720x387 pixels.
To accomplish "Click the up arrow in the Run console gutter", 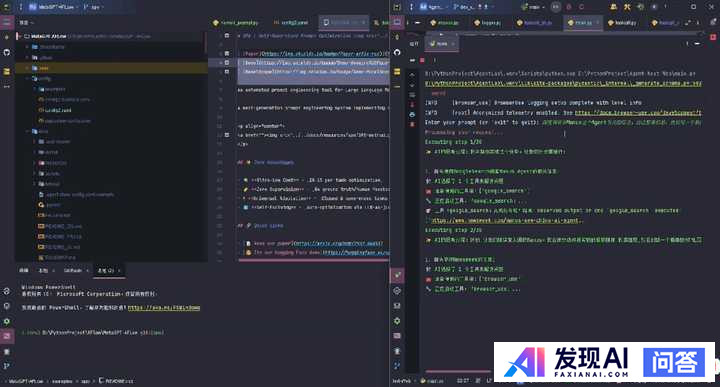I will point(412,75).
